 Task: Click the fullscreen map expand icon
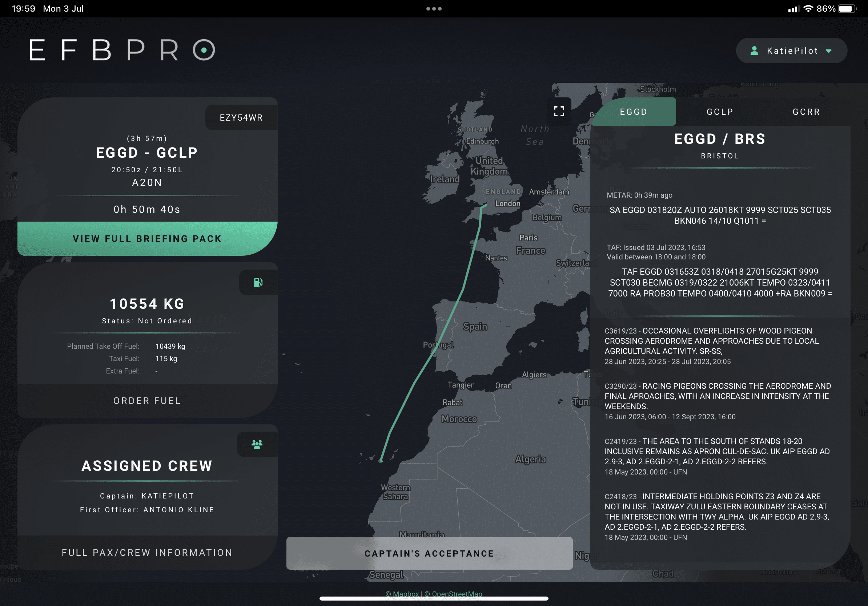[x=559, y=111]
